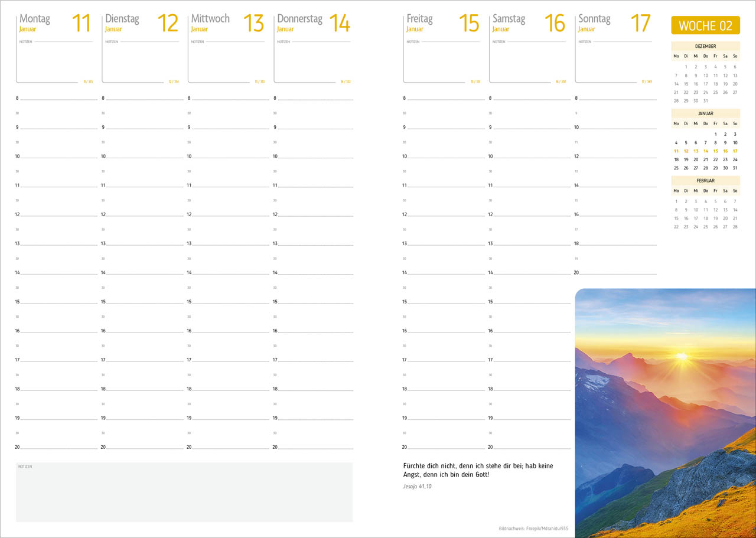Open the Januar mini calendar header
The width and height of the screenshot is (756, 538).
pos(705,113)
